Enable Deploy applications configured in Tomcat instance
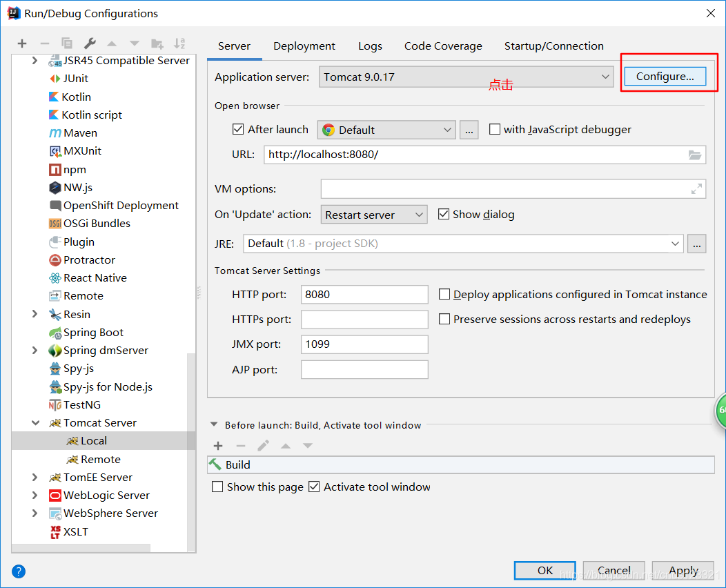Screen dimensions: 726x588 click(444, 294)
